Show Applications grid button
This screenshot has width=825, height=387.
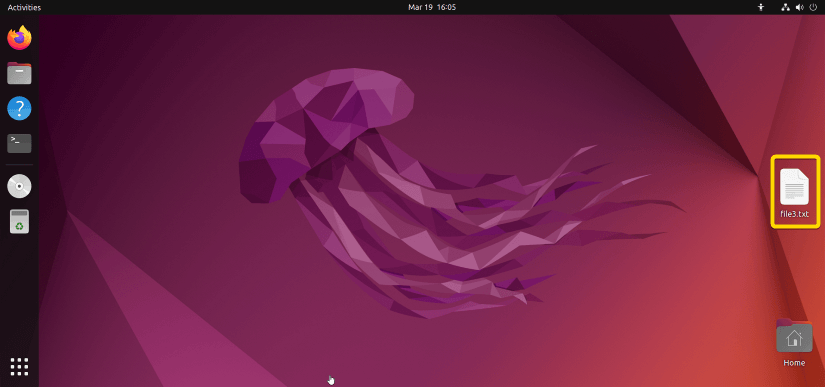coord(19,366)
